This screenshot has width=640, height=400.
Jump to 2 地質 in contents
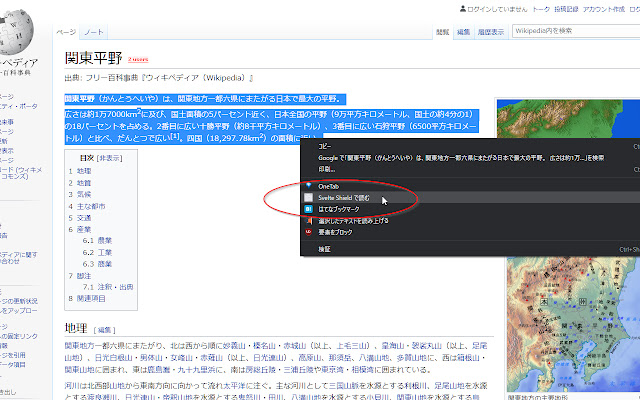point(80,183)
